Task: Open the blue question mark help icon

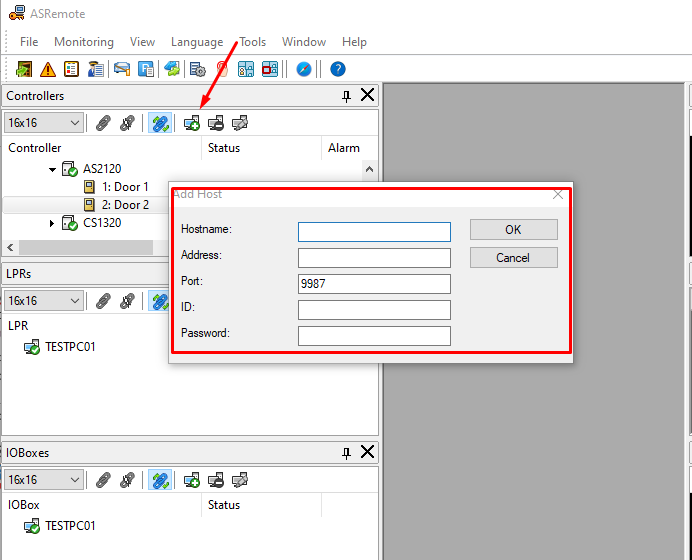Action: tap(338, 69)
